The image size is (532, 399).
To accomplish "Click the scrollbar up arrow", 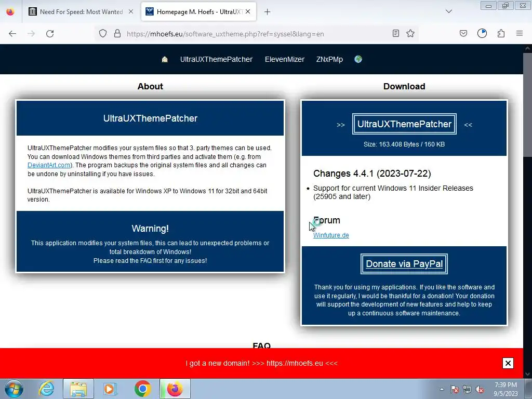I will (x=527, y=48).
